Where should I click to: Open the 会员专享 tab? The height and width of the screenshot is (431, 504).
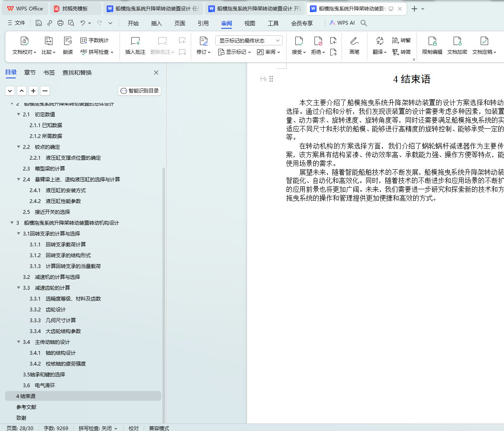302,23
